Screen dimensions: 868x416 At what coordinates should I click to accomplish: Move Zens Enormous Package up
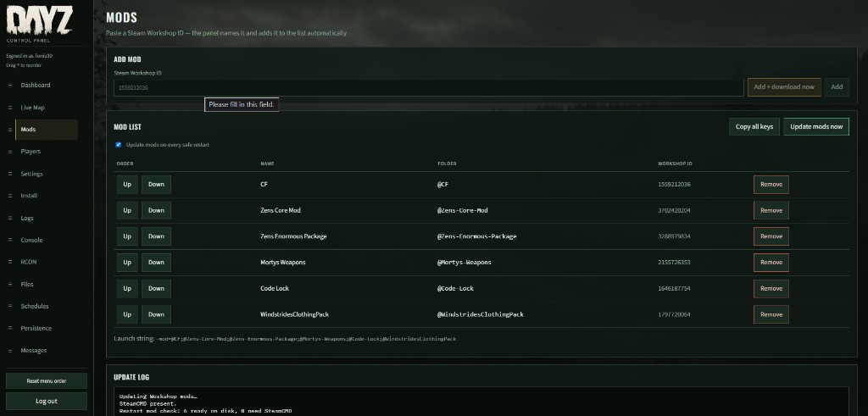pos(127,236)
